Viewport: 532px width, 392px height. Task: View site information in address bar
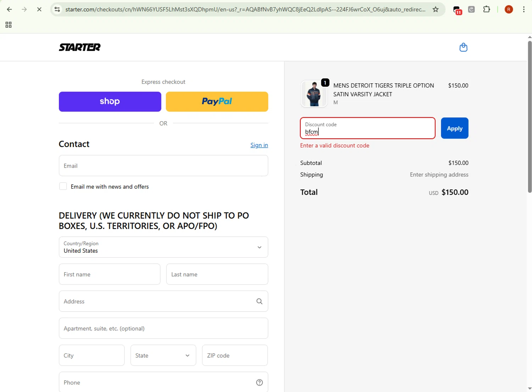click(x=57, y=10)
